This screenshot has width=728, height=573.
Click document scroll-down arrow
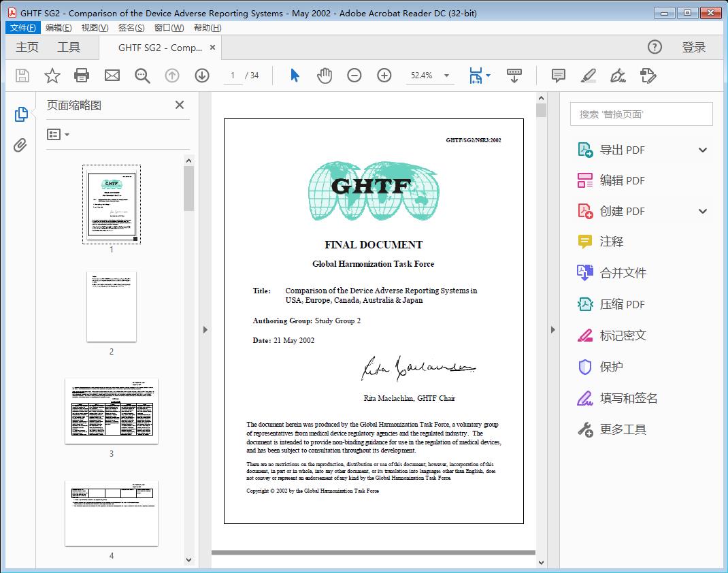(x=541, y=562)
